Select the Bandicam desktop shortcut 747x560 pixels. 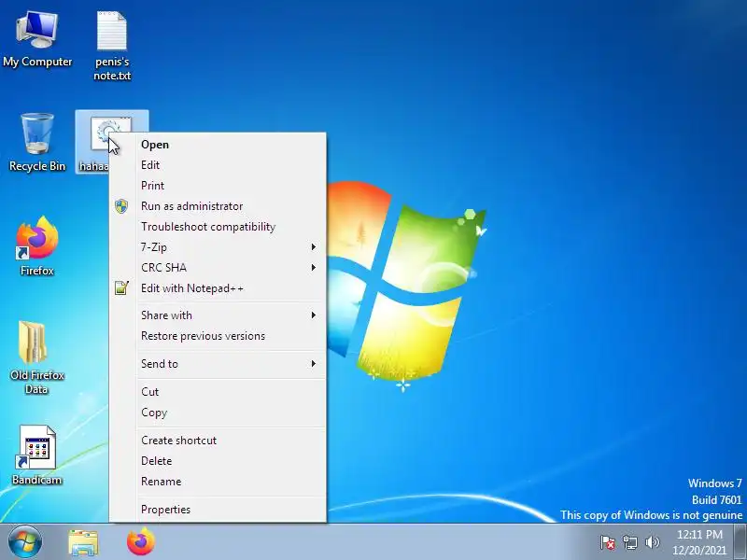(x=37, y=455)
